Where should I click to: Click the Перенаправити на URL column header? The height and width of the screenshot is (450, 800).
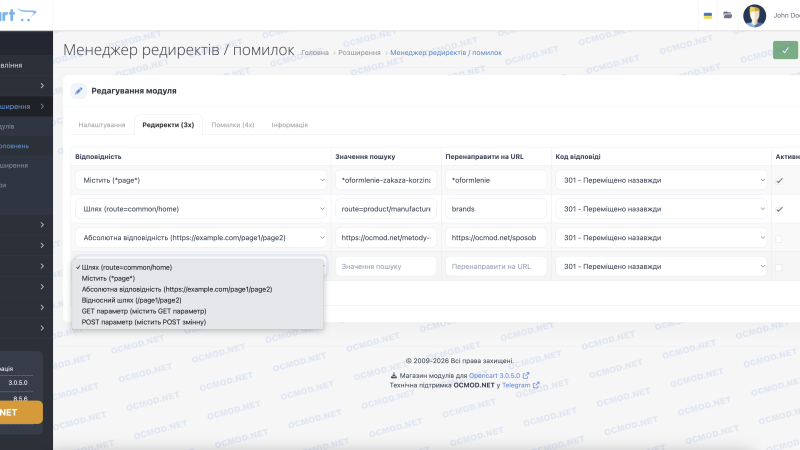point(484,157)
